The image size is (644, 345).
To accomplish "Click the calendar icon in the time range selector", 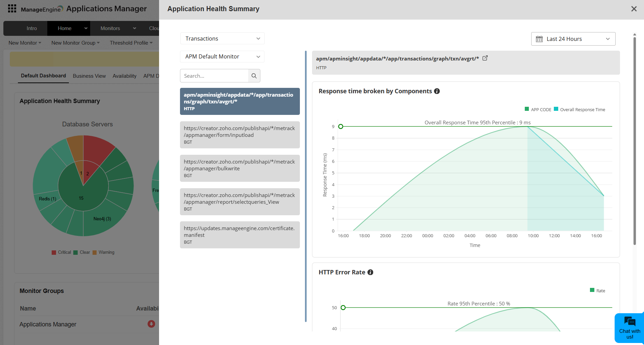I will 539,39.
